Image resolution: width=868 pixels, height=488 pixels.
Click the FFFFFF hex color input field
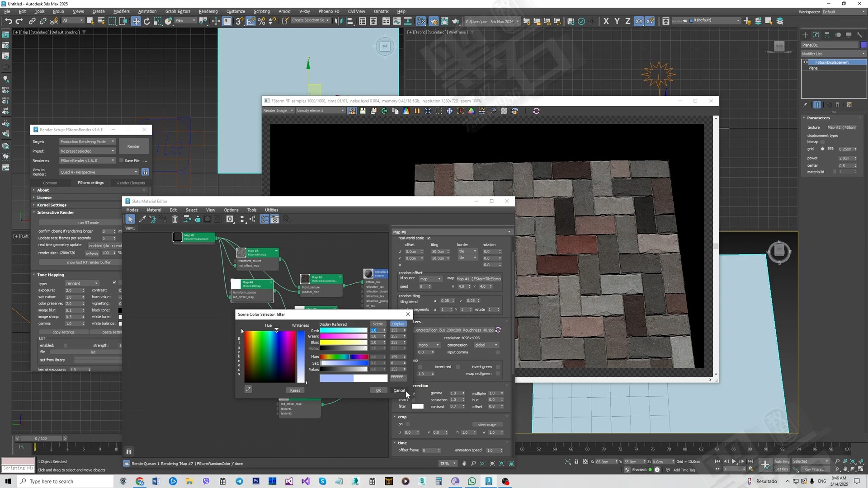pos(397,377)
